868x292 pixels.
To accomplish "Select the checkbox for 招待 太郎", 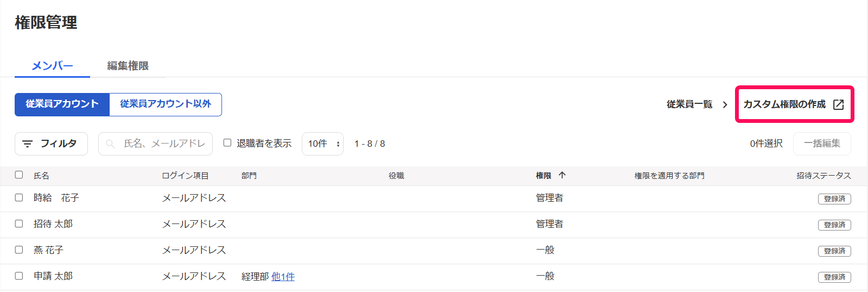I will (19, 223).
